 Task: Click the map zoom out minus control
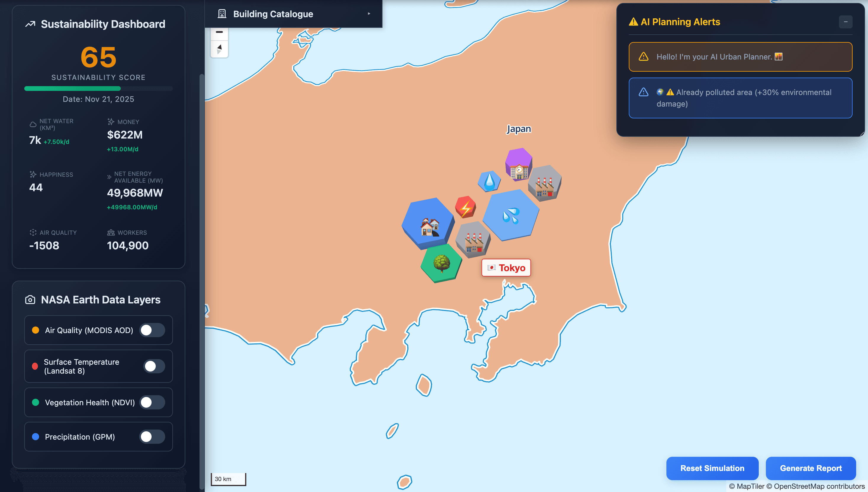[219, 32]
